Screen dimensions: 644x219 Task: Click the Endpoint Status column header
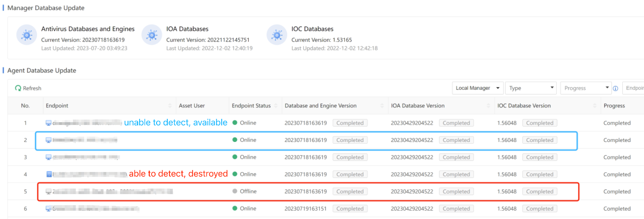[x=251, y=106]
